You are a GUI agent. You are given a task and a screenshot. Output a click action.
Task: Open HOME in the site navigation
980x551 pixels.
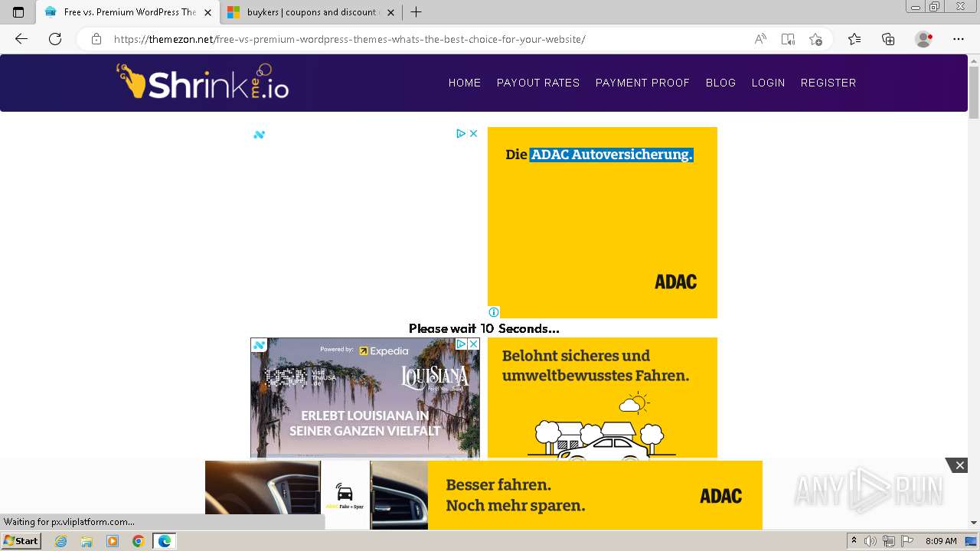coord(465,83)
